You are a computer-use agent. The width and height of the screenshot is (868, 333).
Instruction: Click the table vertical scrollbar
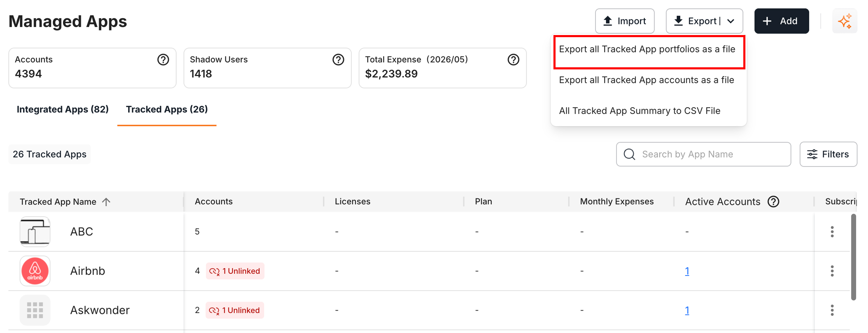(854, 257)
